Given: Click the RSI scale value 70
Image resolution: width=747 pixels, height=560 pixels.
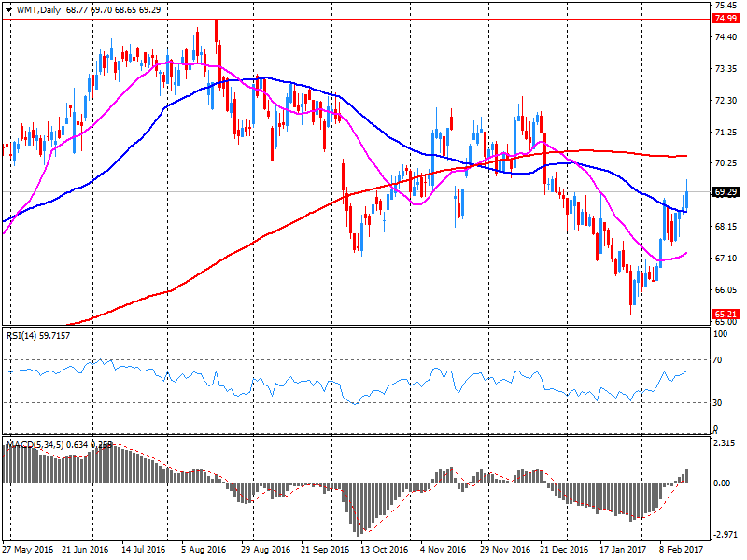Looking at the screenshot, I should tap(717, 360).
